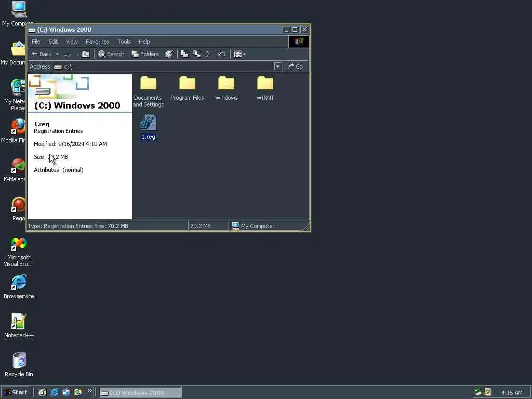532x399 pixels.
Task: Open the Search pane
Action: point(111,54)
